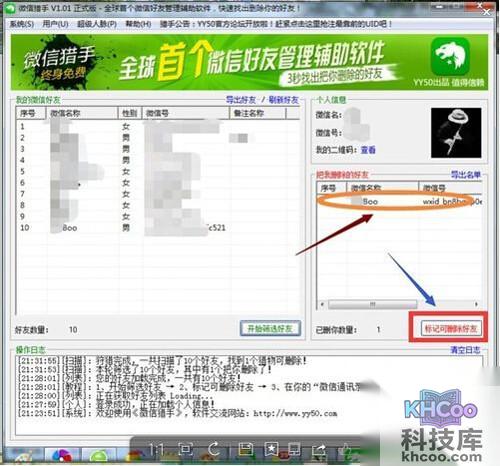Click the log line at 21:31:53
The image size is (500, 466).
145,369
